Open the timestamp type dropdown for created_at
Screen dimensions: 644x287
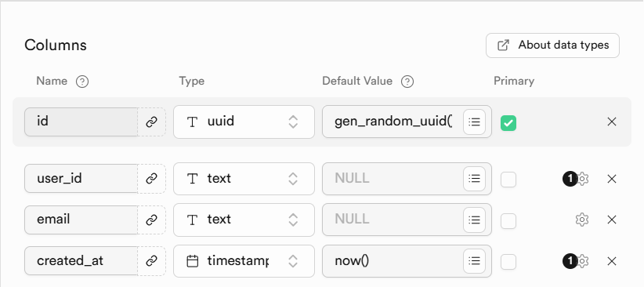tap(244, 261)
